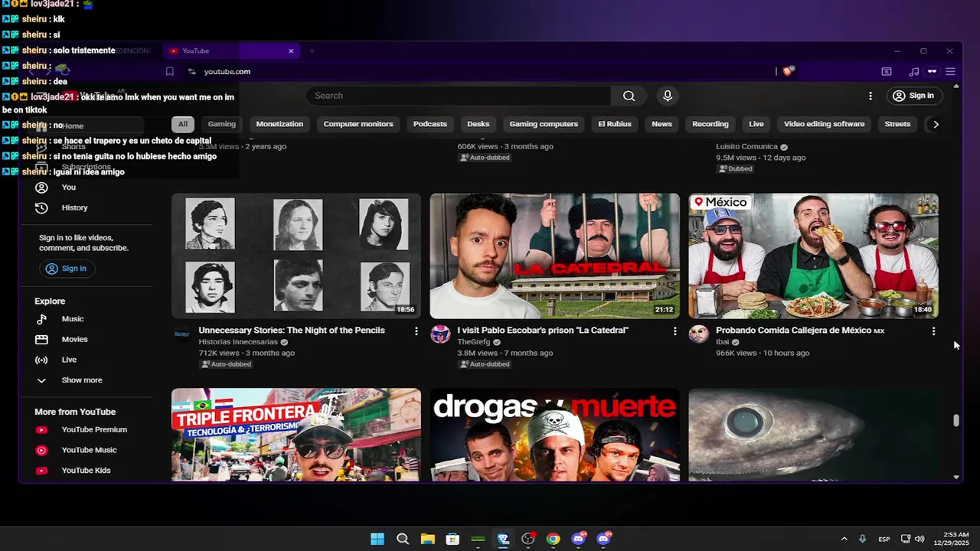Select the YouTube tab
Screen dimensions: 980x551
coord(232,51)
